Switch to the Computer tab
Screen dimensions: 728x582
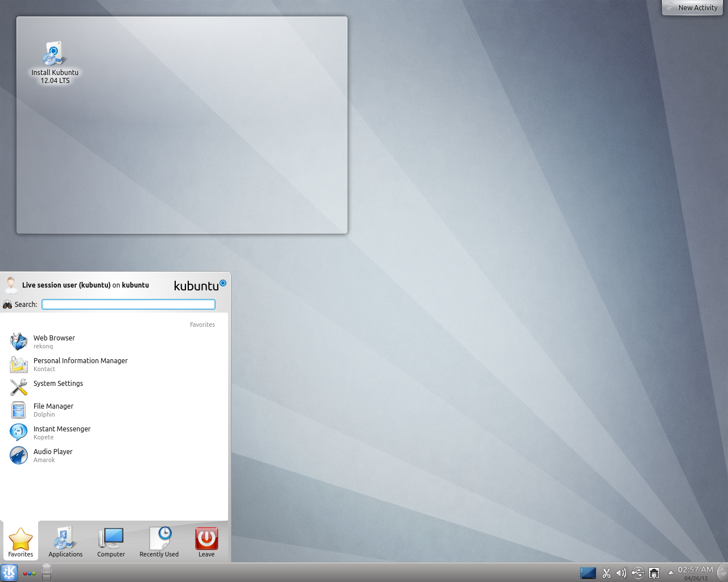[111, 542]
